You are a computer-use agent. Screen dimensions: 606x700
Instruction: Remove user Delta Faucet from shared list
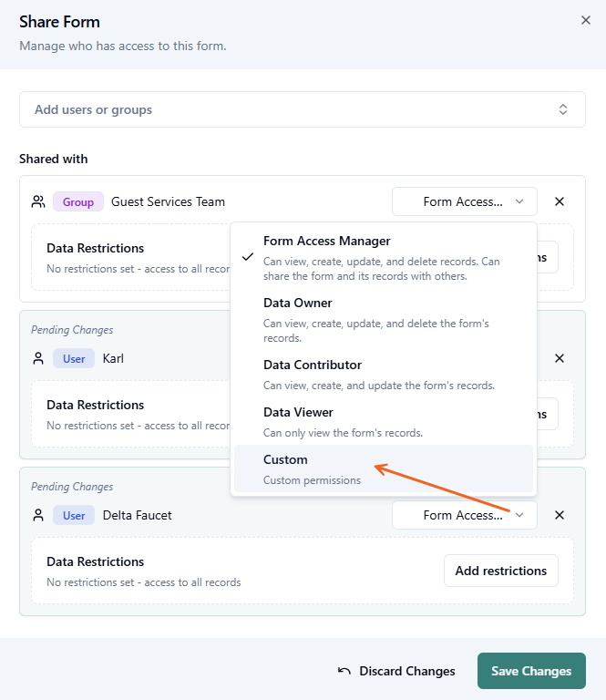(560, 515)
